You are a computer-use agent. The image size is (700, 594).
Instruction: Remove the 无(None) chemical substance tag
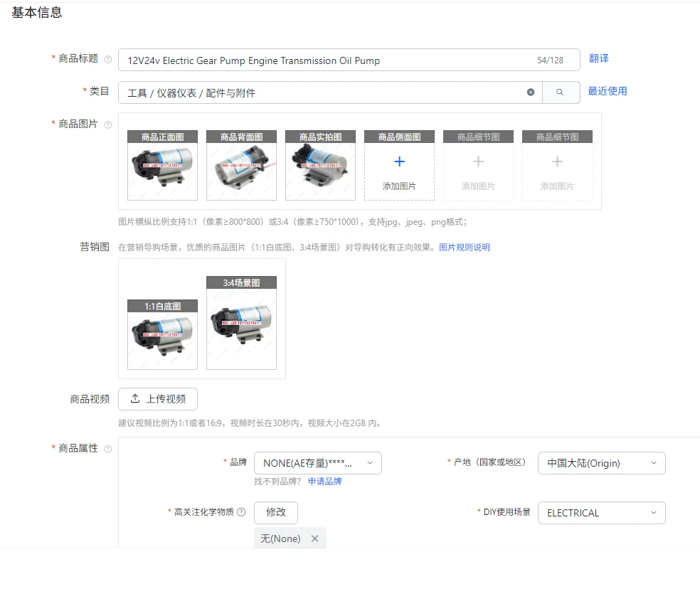coord(314,539)
